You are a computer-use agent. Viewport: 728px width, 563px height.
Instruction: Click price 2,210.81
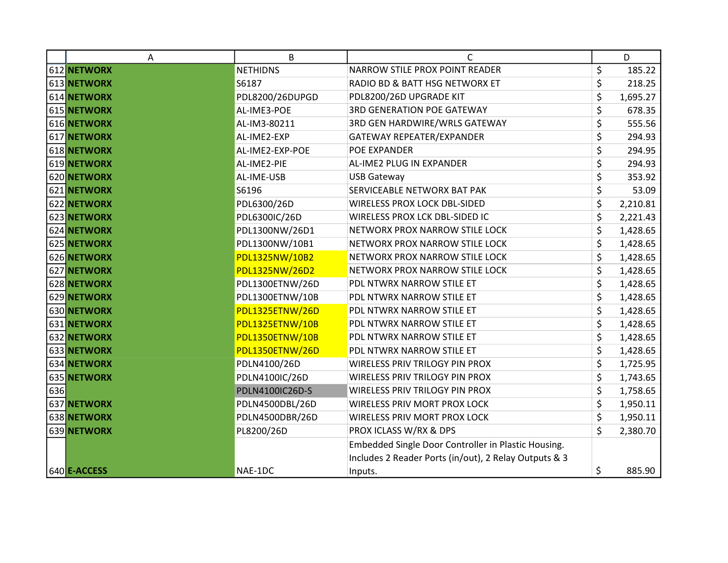(x=626, y=204)
